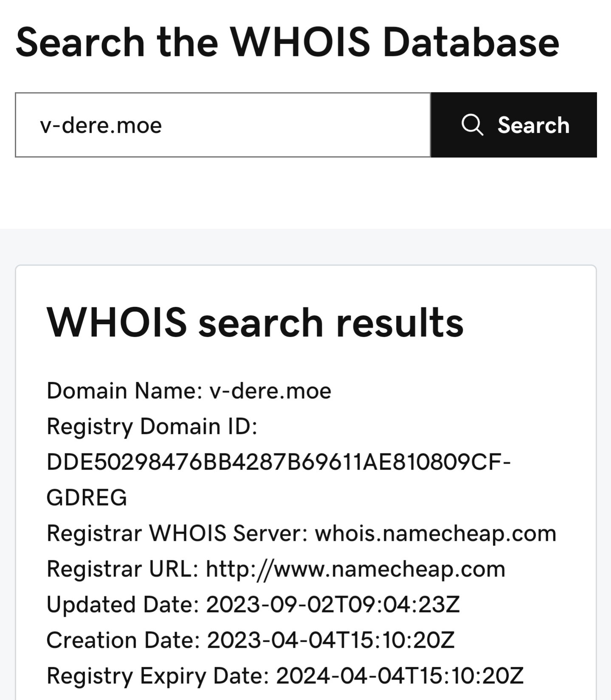
Task: Click the whois.namecheap.com server value
Action: click(x=436, y=534)
